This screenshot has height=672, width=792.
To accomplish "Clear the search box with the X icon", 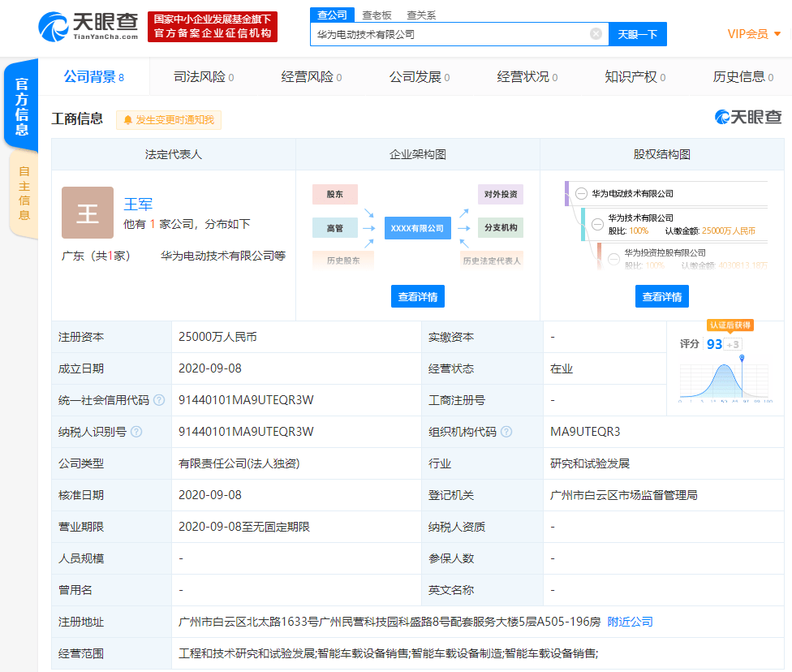I will [596, 34].
